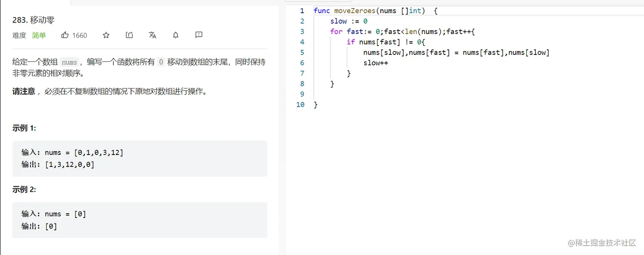Click the 难度 label
Viewport: 644px width, 255px height.
click(20, 35)
